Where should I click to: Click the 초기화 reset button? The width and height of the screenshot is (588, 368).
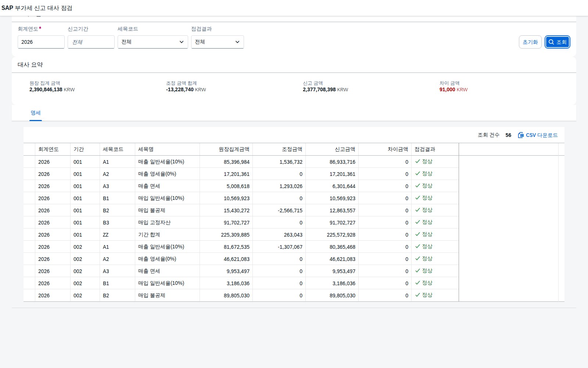(x=530, y=42)
